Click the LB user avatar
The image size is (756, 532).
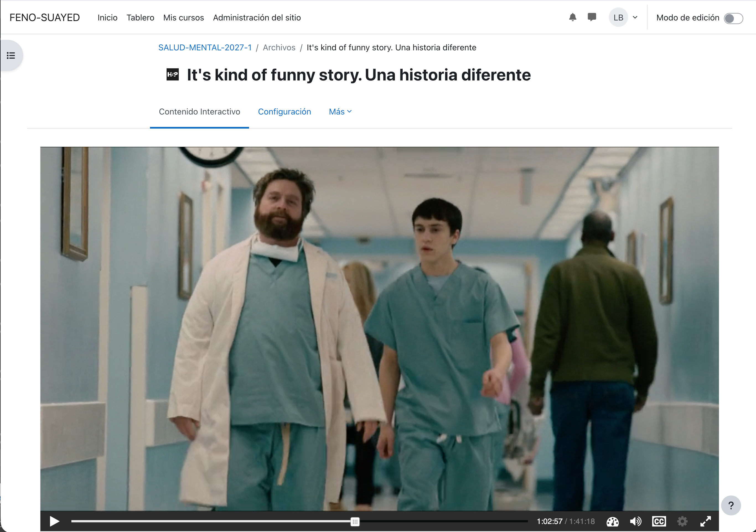[618, 17]
